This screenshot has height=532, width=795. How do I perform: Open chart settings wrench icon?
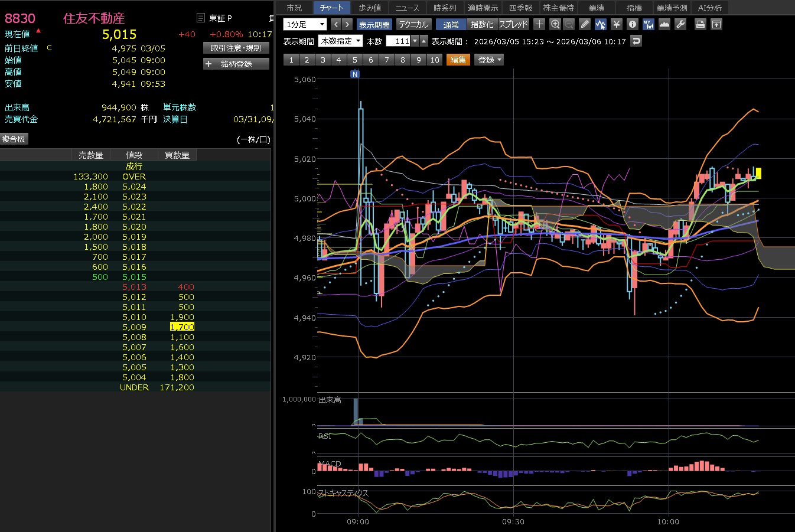[x=680, y=24]
